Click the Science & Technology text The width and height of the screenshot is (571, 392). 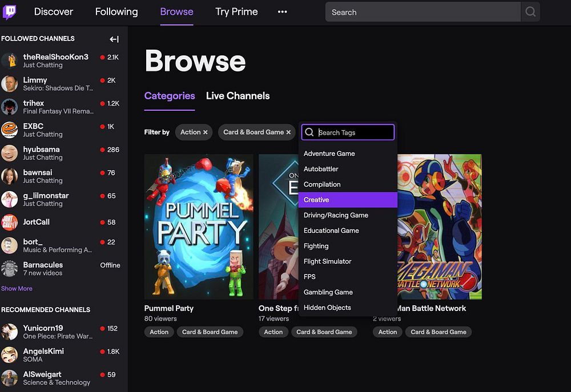(x=57, y=382)
